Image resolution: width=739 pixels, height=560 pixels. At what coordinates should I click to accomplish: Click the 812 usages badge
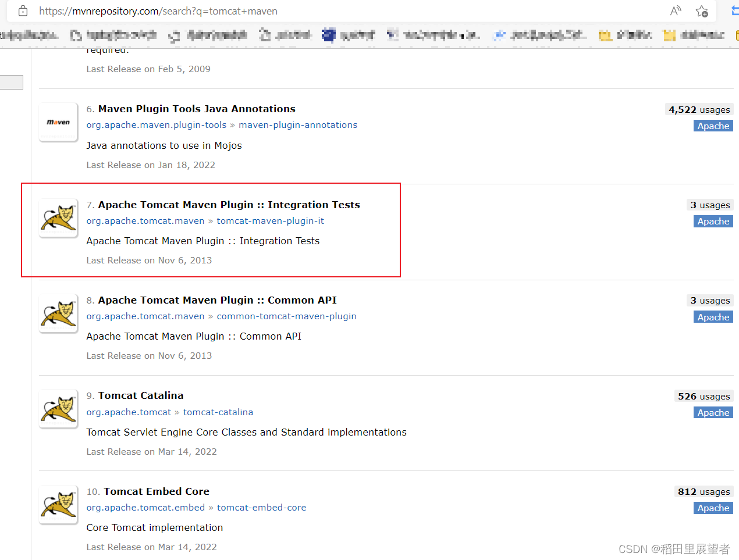704,492
